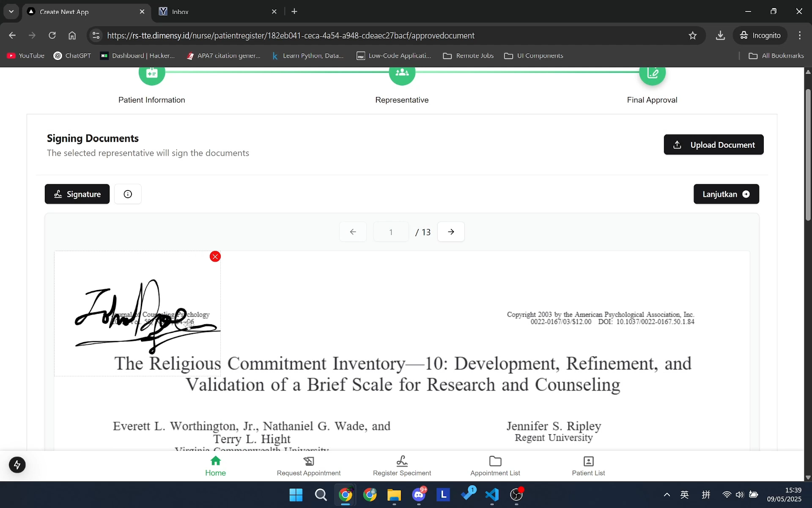Click the page number input field

tap(391, 232)
